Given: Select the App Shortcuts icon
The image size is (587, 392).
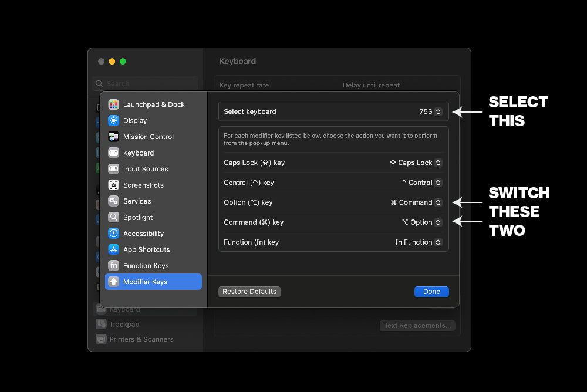Looking at the screenshot, I should pyautogui.click(x=113, y=249).
